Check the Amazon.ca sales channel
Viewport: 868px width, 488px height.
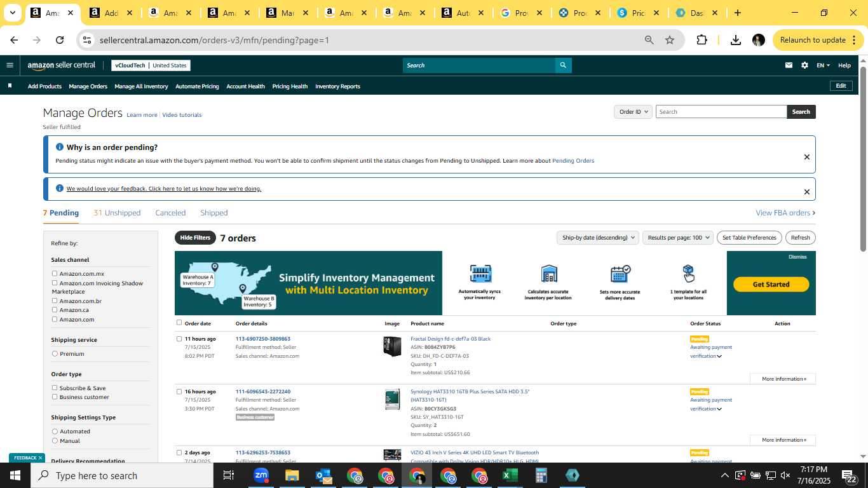55,309
